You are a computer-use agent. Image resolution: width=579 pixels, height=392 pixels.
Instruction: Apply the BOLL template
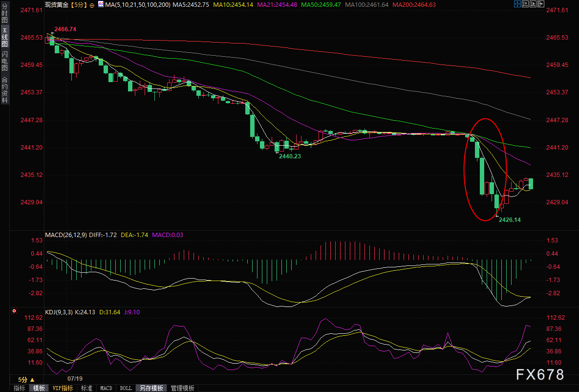pos(126,388)
